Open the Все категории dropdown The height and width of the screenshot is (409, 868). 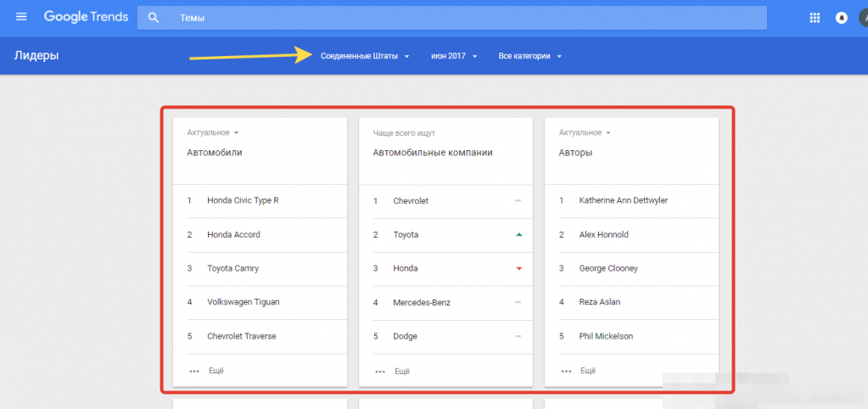[529, 56]
